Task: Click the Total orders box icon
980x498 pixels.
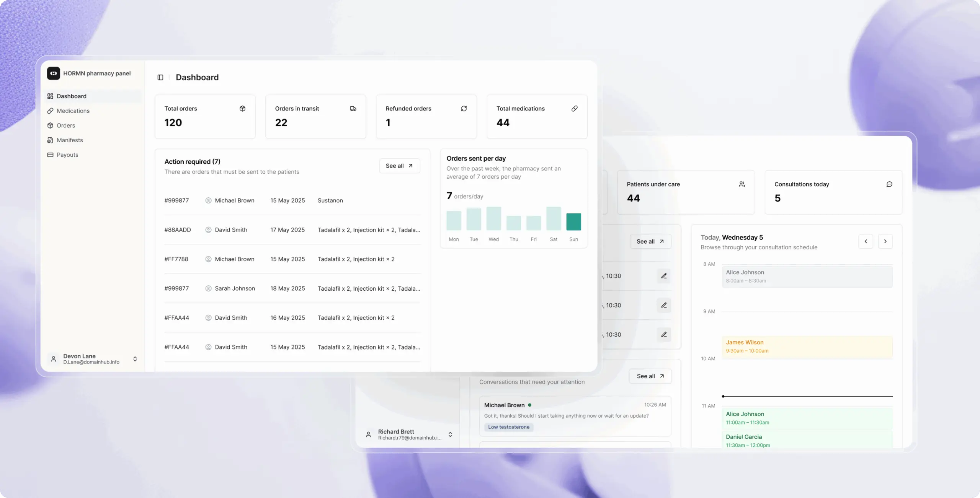Action: pyautogui.click(x=242, y=109)
